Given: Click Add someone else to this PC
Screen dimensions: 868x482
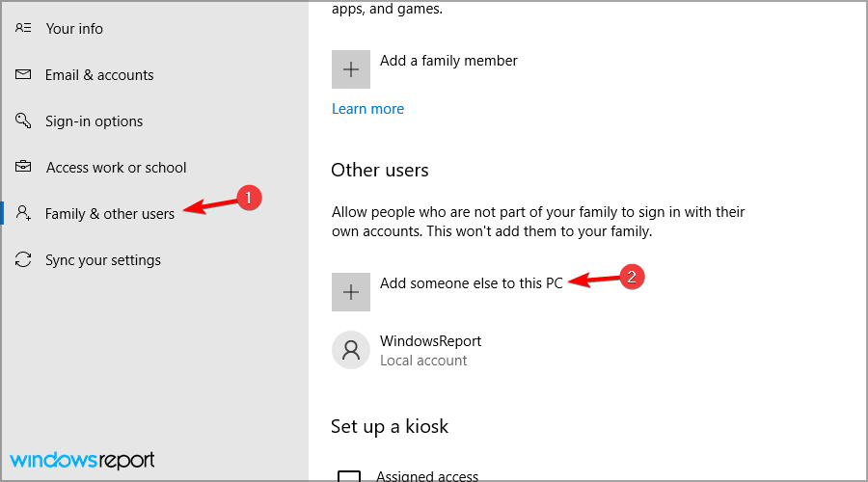Looking at the screenshot, I should [471, 283].
